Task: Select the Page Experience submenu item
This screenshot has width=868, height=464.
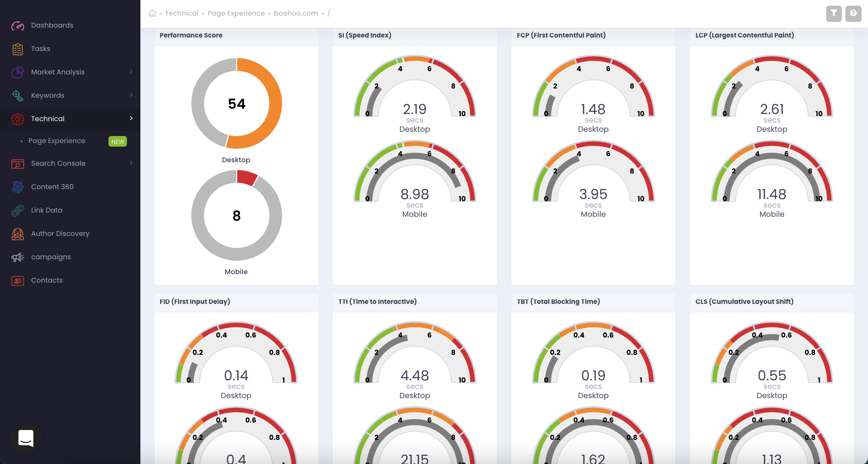Action: click(x=57, y=141)
